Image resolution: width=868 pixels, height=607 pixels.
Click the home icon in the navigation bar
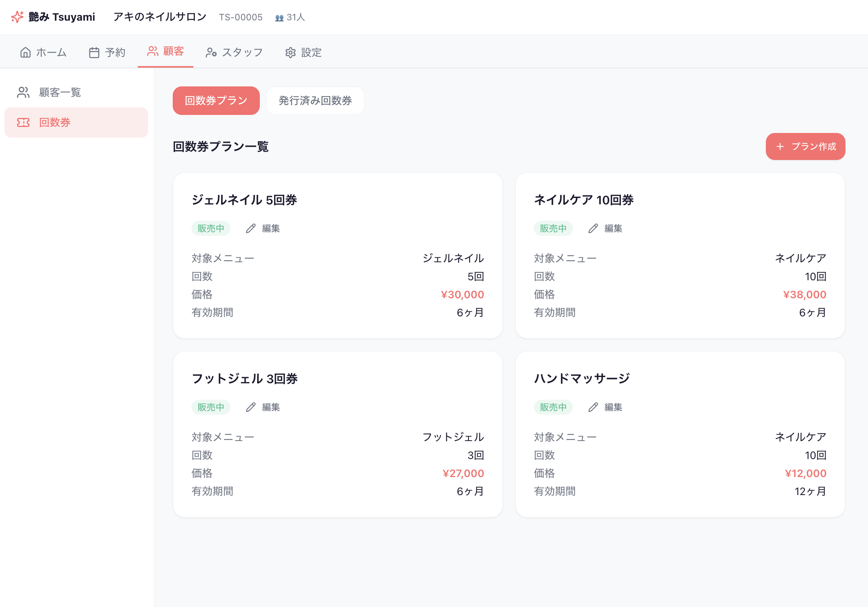[x=25, y=52]
